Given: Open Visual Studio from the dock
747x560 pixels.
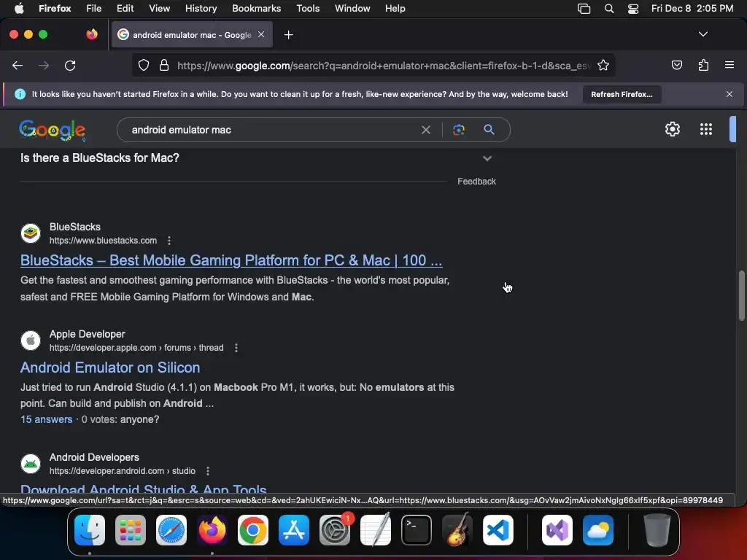Looking at the screenshot, I should click(557, 530).
